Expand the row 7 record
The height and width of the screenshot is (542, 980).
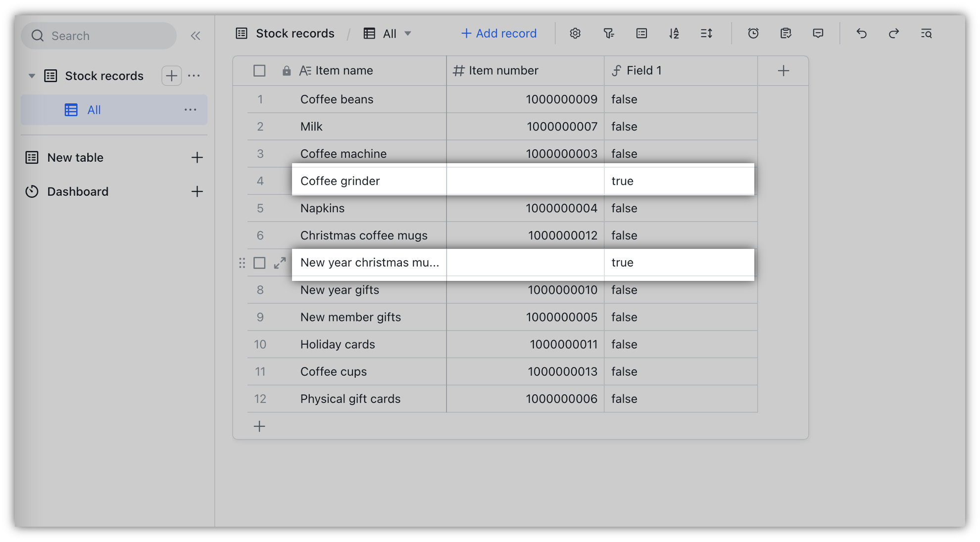[x=281, y=262]
